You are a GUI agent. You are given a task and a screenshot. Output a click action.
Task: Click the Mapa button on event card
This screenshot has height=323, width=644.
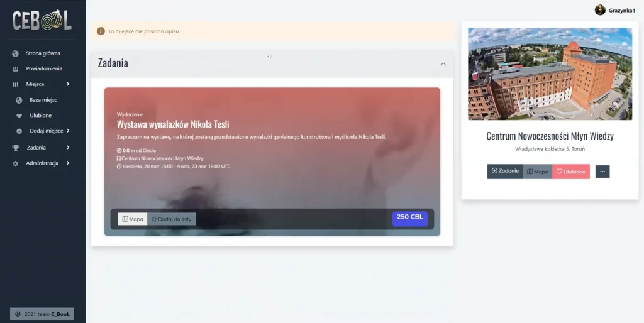coord(133,219)
